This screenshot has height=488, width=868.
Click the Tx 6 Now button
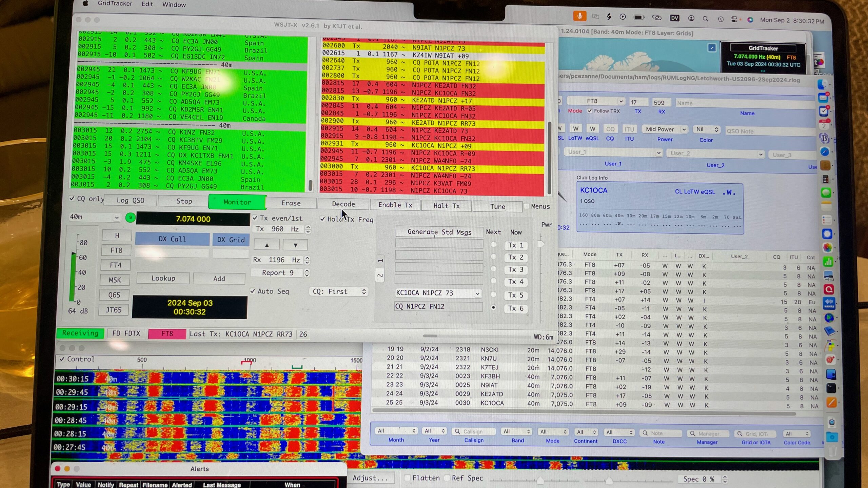(516, 308)
